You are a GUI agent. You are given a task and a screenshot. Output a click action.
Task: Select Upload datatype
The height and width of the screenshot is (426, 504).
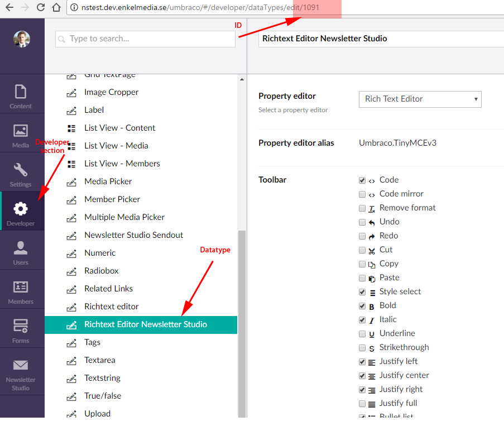(97, 414)
